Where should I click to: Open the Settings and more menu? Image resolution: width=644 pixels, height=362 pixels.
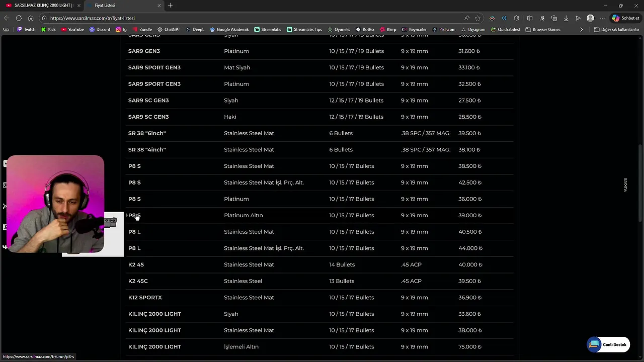602,18
